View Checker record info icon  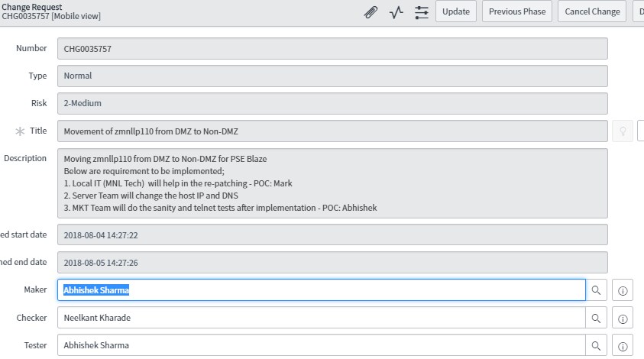coord(623,319)
